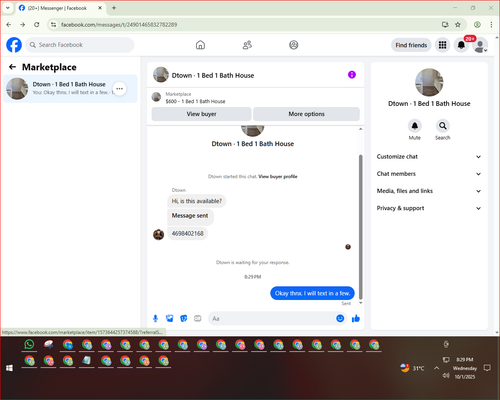500x400 pixels.
Task: Click Dtown sender avatar beside phone number
Action: 159,234
